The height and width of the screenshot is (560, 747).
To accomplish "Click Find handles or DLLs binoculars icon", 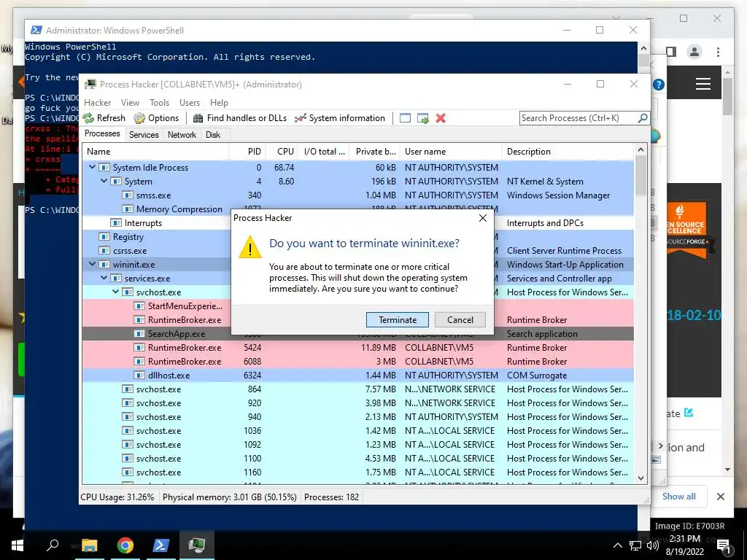I will [198, 118].
